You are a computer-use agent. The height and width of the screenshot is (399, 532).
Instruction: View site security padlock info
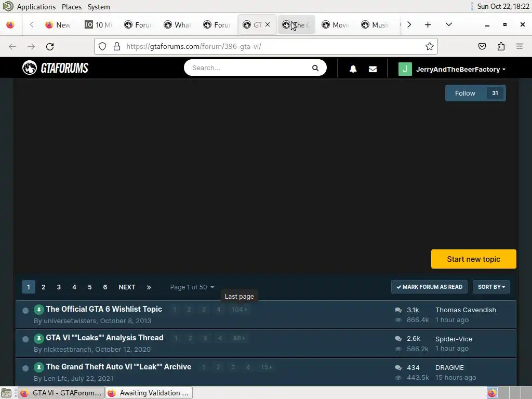(x=117, y=46)
